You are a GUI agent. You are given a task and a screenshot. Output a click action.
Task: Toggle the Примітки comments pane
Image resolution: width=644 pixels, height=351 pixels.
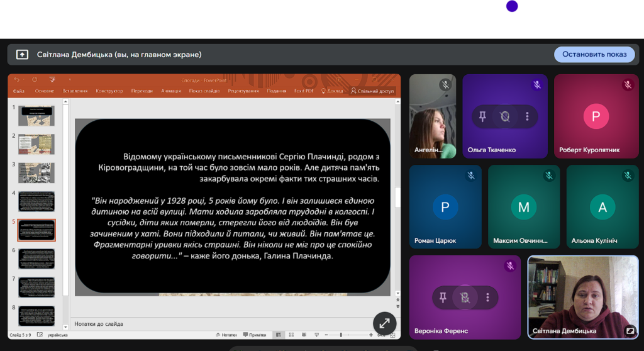[x=254, y=335]
